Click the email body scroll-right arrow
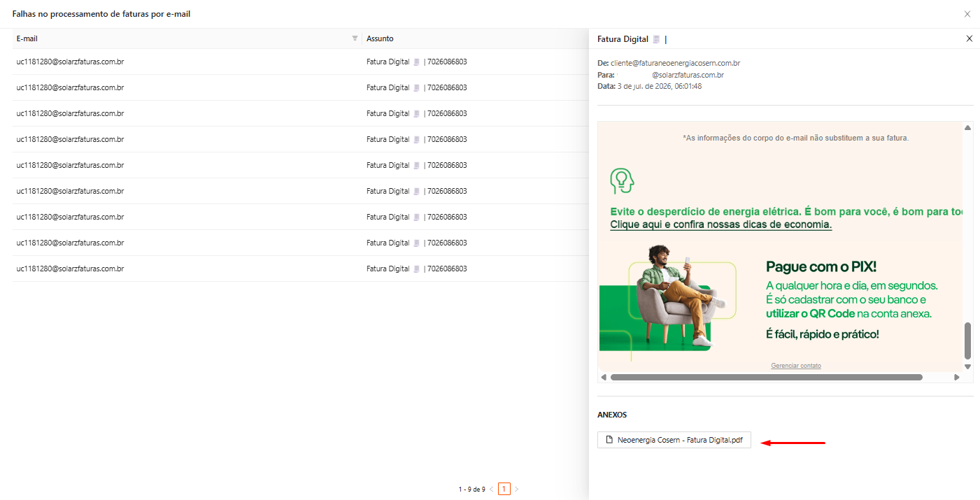 click(x=957, y=377)
